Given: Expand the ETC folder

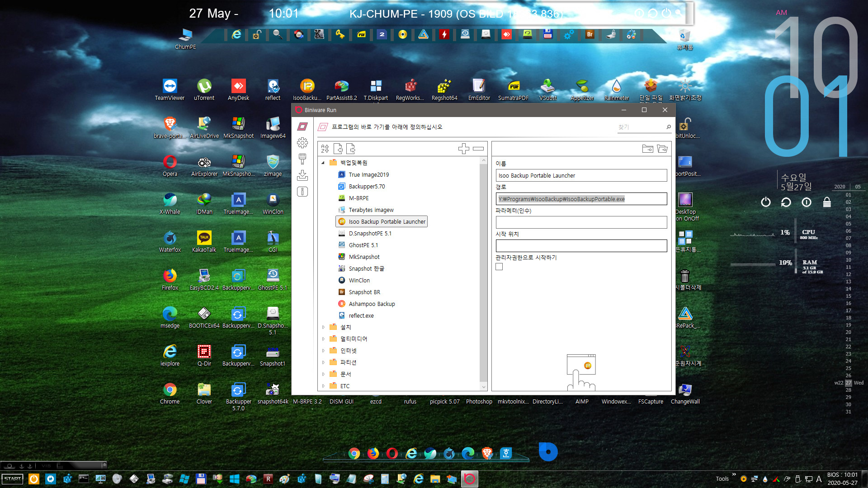Looking at the screenshot, I should [x=323, y=386].
